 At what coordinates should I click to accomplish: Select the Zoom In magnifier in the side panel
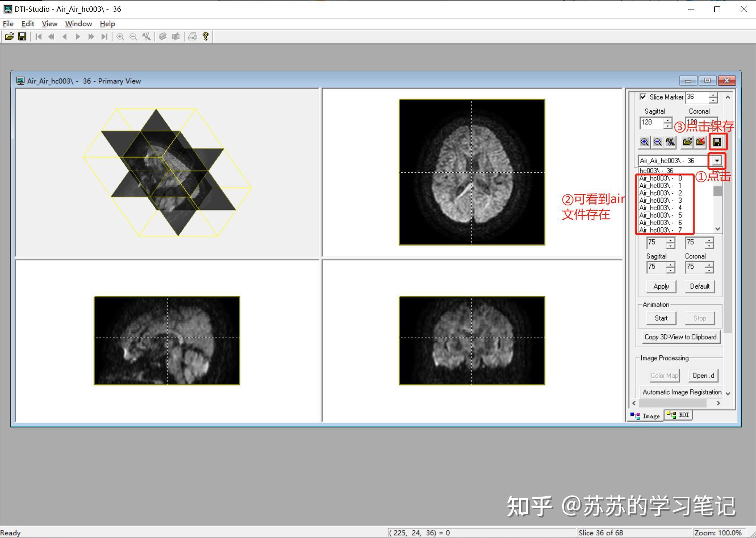tap(644, 142)
